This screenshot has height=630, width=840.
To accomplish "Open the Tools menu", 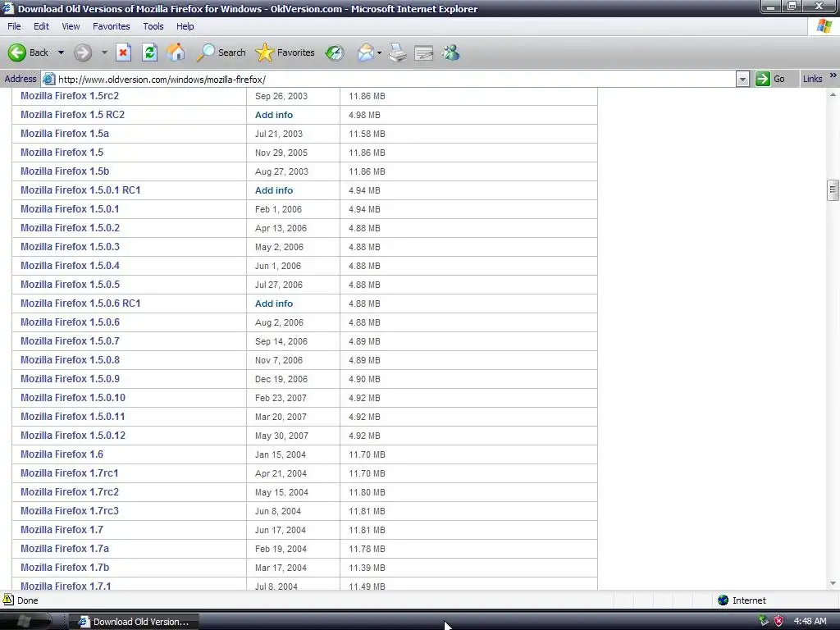I will point(153,26).
